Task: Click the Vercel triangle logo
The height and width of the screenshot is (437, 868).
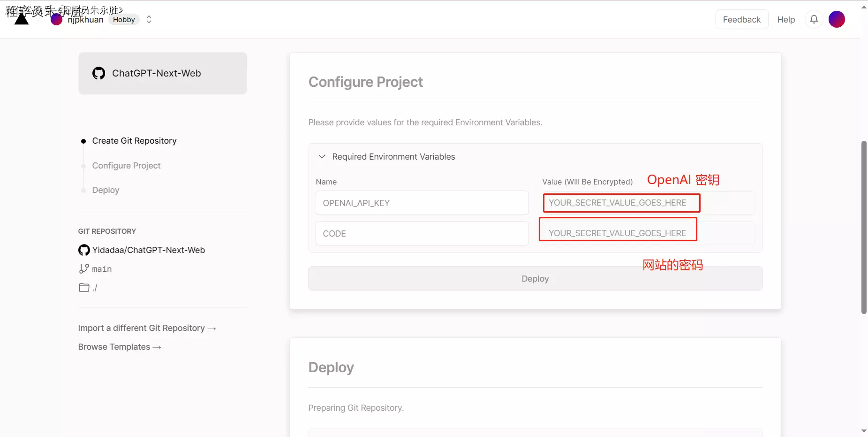Action: click(22, 19)
